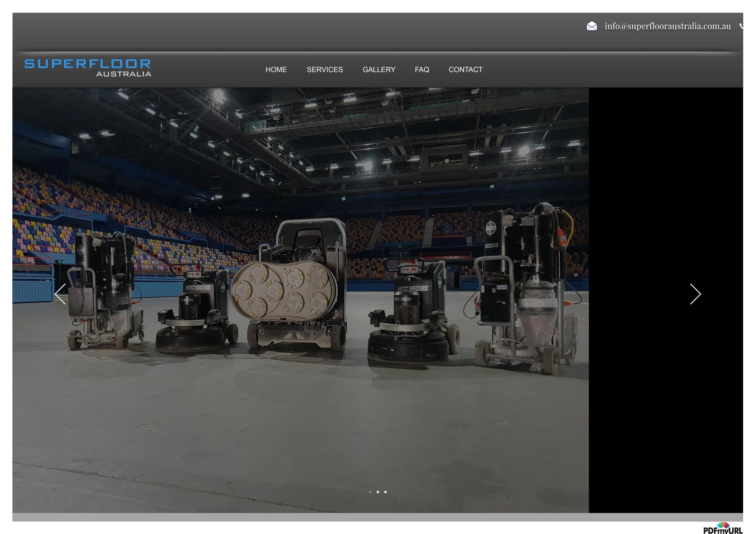Open the GALLERY page
The width and height of the screenshot is (756, 534).
click(379, 70)
